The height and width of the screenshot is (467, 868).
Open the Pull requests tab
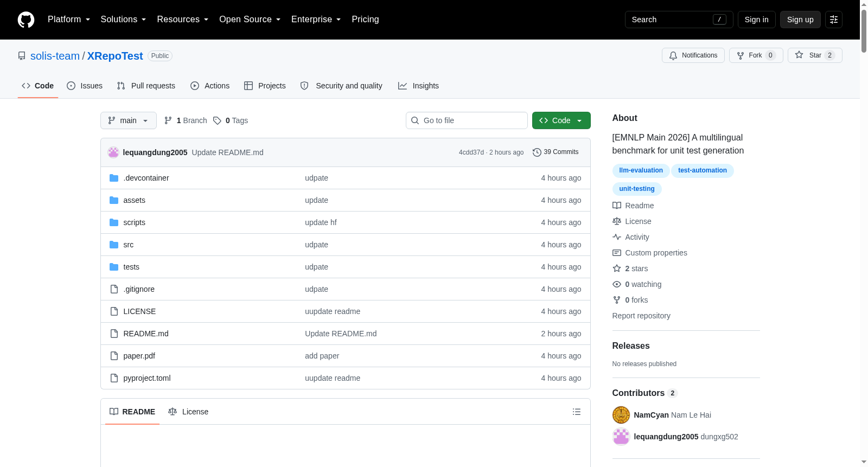146,86
